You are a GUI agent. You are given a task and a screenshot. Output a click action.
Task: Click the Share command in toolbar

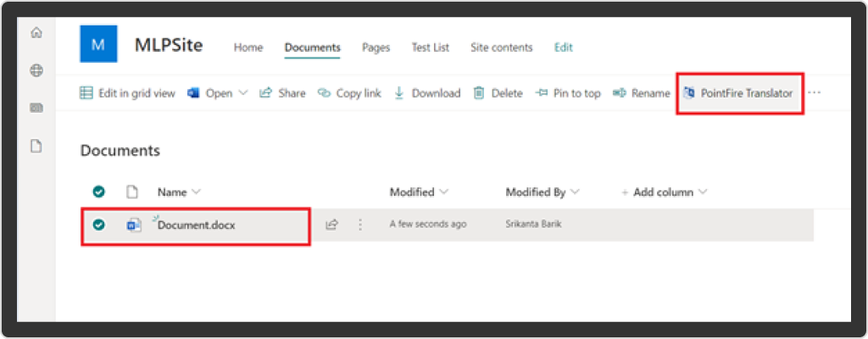283,93
